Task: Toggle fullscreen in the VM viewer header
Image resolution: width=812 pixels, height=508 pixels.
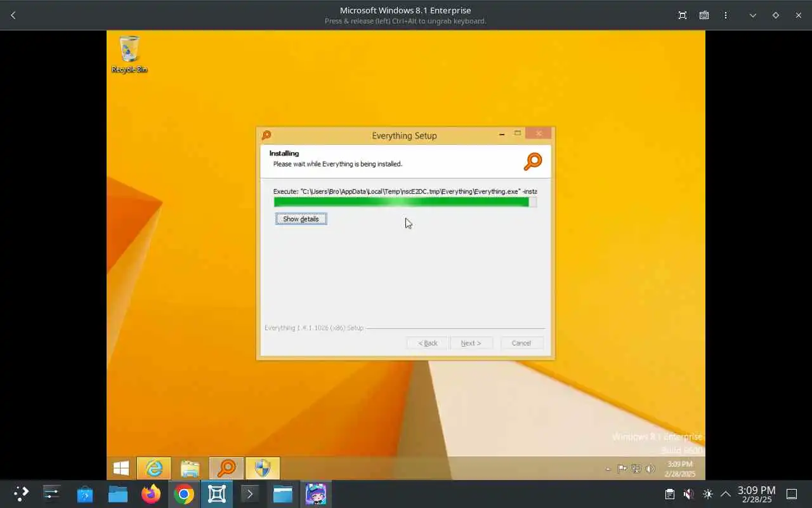Action: (683, 15)
